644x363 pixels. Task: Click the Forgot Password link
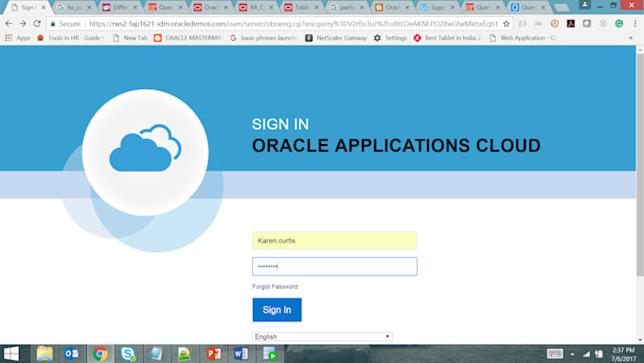click(276, 286)
